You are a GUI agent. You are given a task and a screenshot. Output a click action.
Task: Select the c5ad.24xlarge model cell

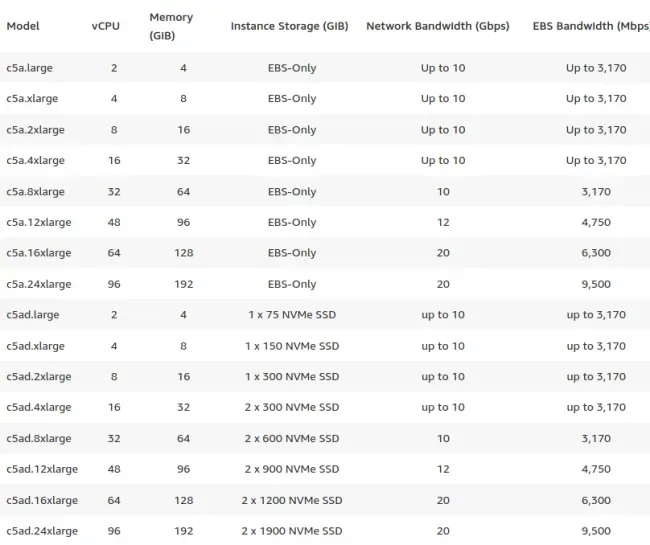click(x=42, y=531)
